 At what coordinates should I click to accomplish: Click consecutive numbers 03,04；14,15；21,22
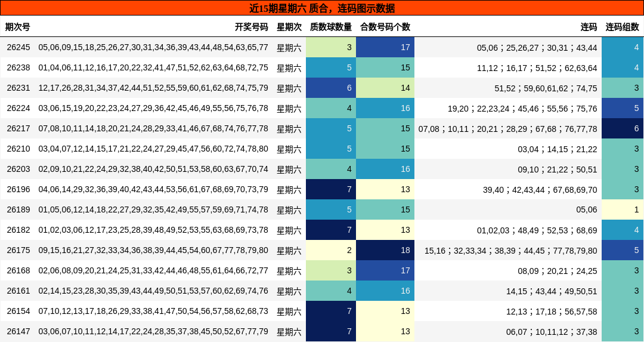(558, 149)
